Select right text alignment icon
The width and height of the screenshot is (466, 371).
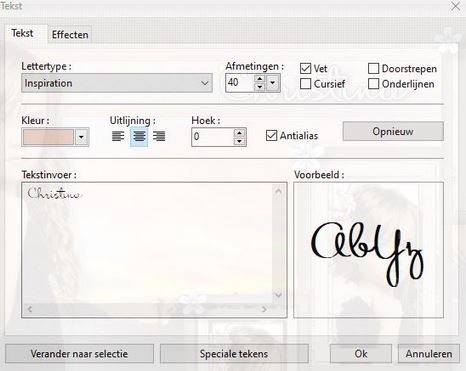159,136
